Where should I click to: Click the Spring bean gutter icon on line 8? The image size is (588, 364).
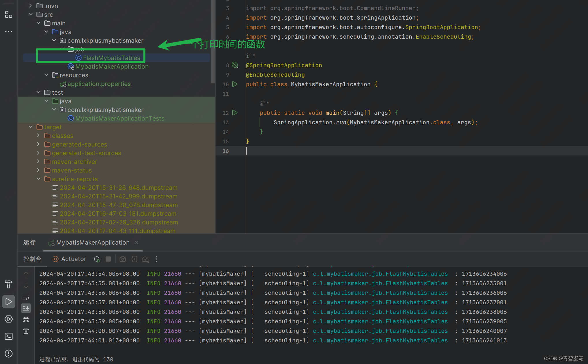click(235, 65)
